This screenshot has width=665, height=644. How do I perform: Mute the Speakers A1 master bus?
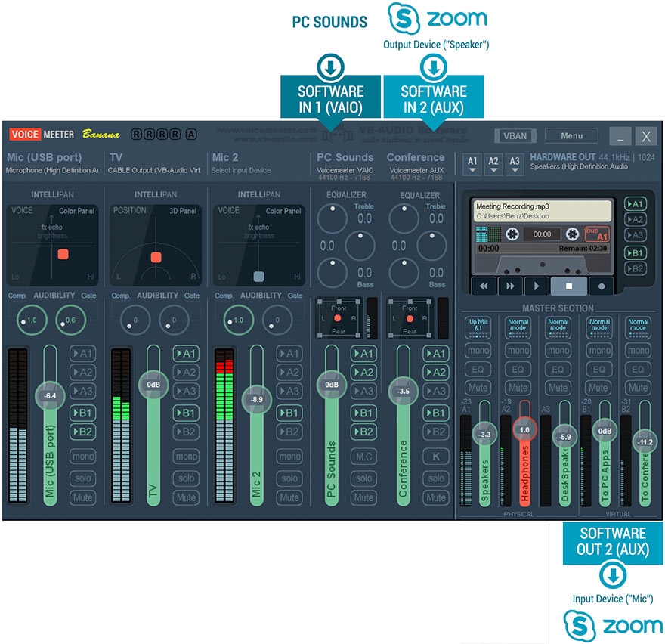(x=478, y=388)
